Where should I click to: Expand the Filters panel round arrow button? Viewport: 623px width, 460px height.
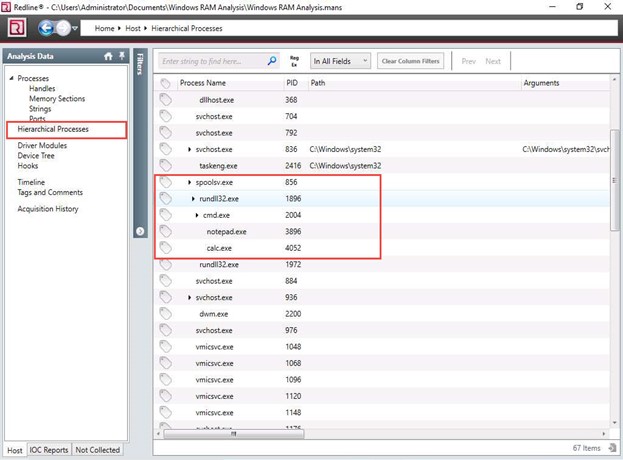click(x=140, y=232)
